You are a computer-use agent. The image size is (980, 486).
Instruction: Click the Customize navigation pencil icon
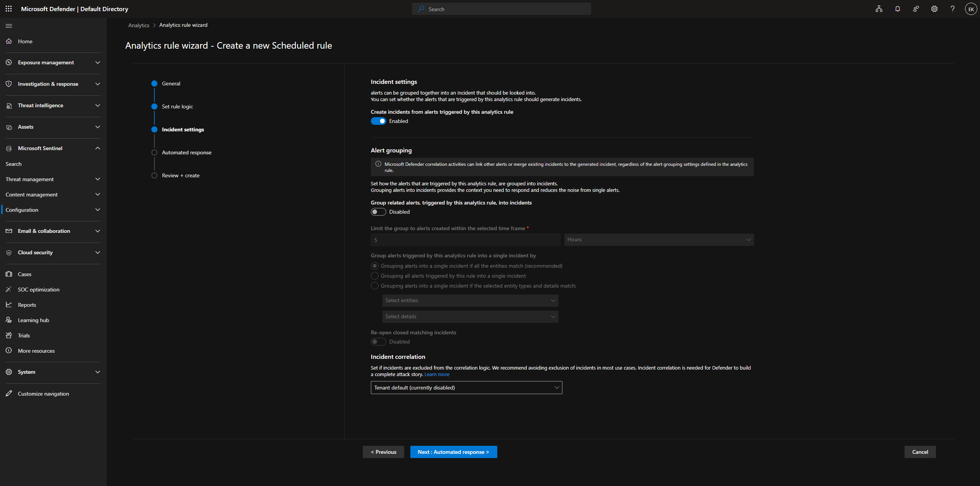[9, 394]
